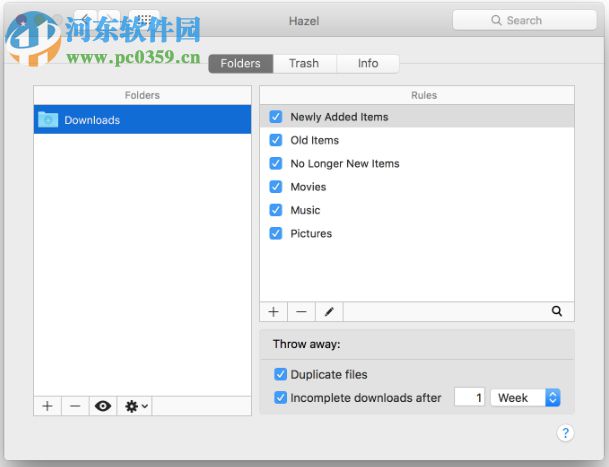The height and width of the screenshot is (467, 609).
Task: Select the Old Items rule text
Action: click(x=315, y=140)
